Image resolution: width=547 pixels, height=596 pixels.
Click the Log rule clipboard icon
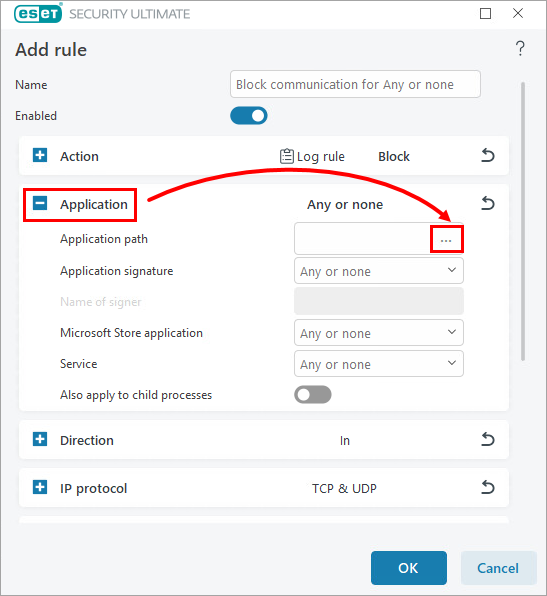coord(287,156)
